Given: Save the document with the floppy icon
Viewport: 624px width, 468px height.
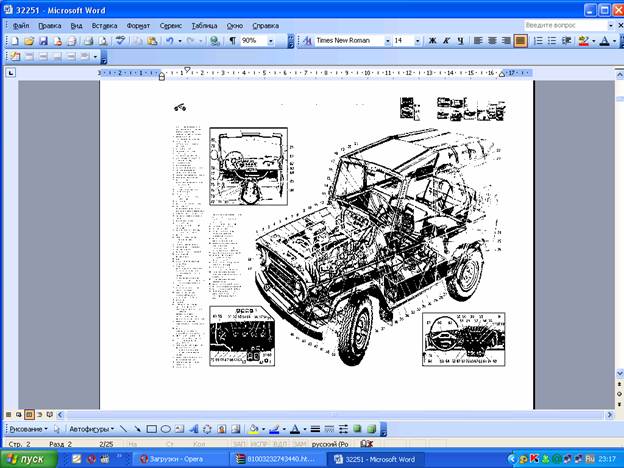Looking at the screenshot, I should (43, 41).
